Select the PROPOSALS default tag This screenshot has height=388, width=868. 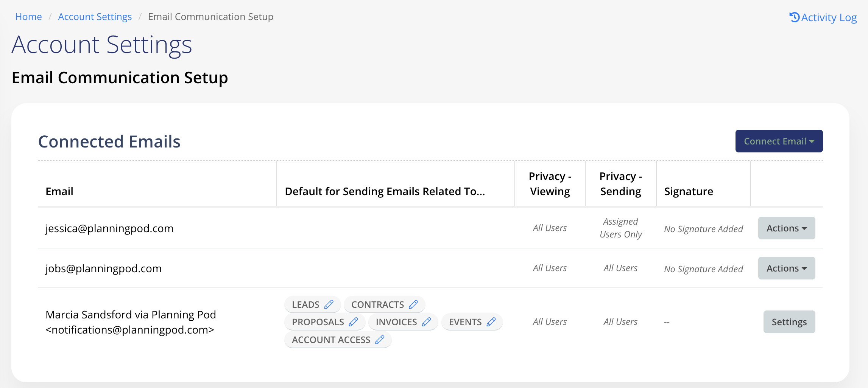tap(325, 322)
